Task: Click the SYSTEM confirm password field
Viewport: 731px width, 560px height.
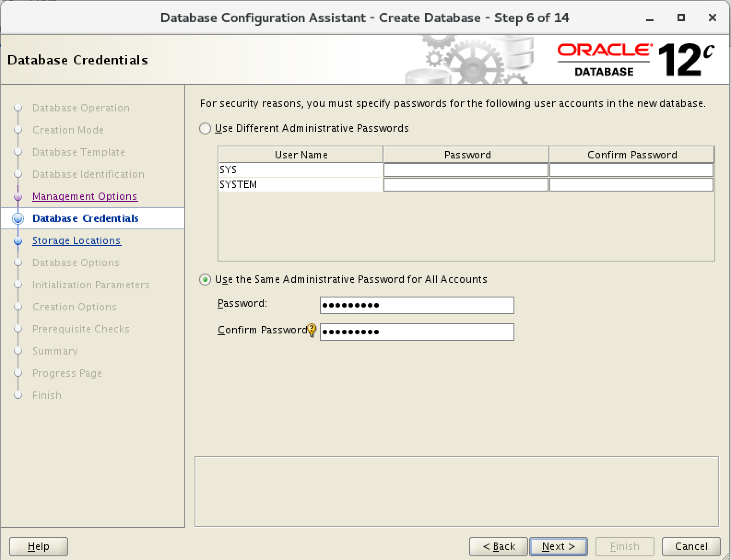Action: tap(631, 185)
